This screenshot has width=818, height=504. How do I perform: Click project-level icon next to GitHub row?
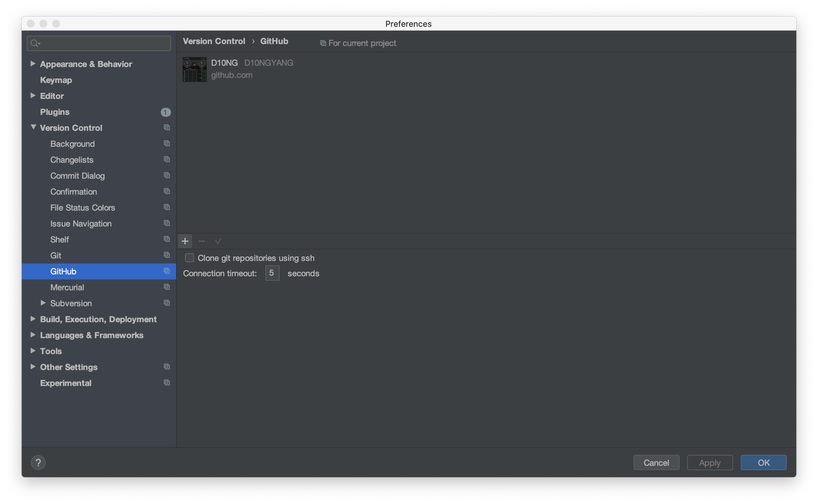(x=167, y=271)
